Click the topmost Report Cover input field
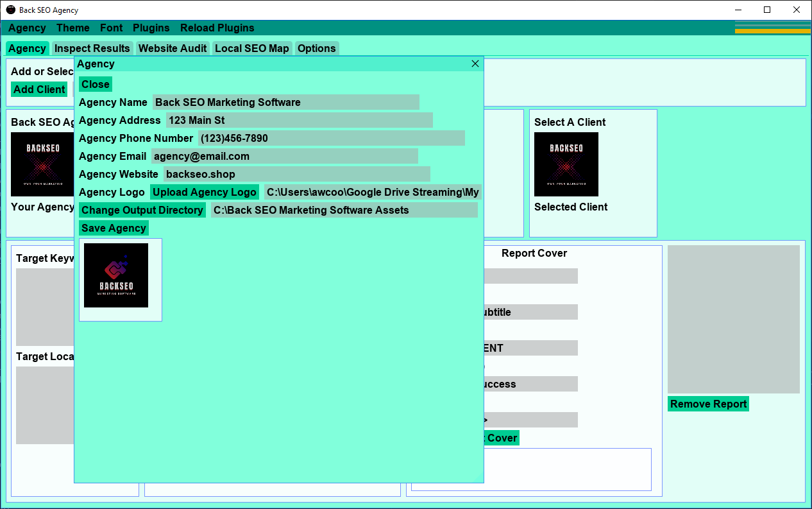The width and height of the screenshot is (812, 509). [531, 276]
